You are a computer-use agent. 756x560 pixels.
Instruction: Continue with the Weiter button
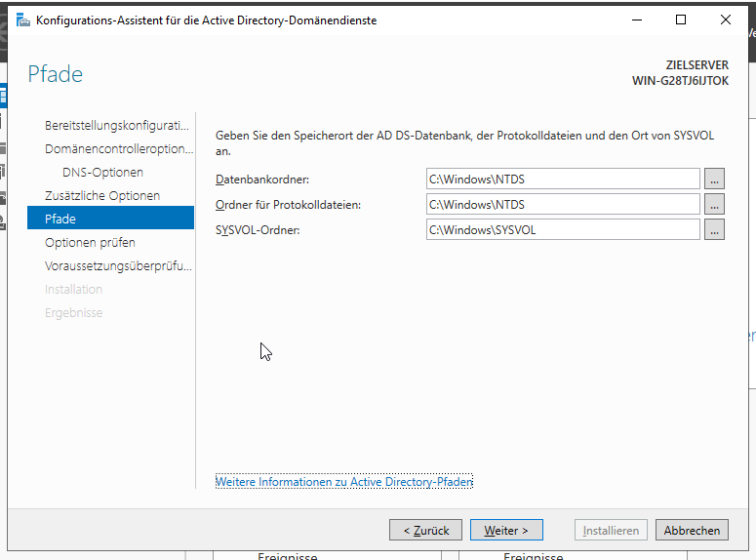point(506,531)
